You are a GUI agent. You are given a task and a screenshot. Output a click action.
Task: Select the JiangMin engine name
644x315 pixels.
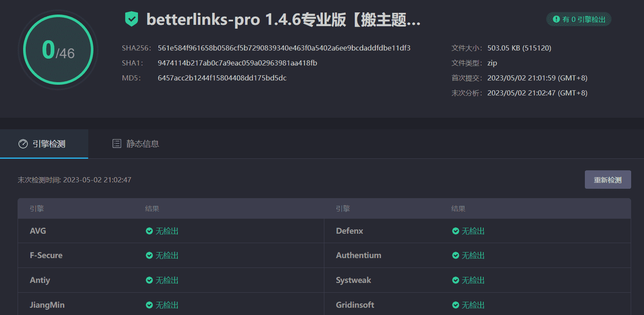(x=47, y=305)
